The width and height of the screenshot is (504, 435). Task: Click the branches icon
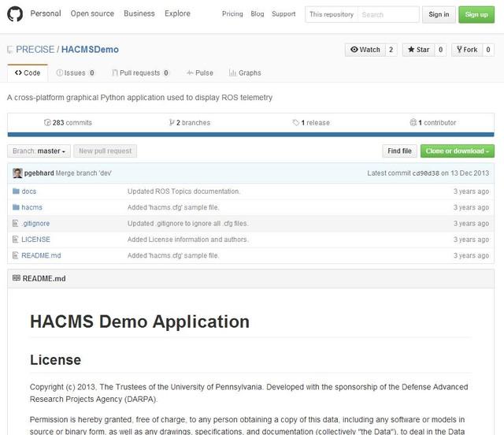(x=172, y=123)
